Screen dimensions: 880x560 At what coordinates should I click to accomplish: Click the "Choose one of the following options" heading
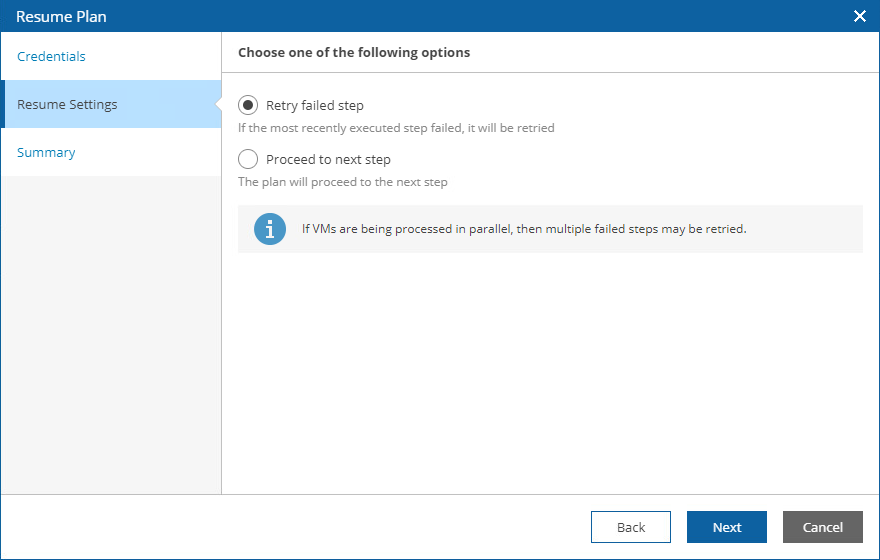[354, 52]
